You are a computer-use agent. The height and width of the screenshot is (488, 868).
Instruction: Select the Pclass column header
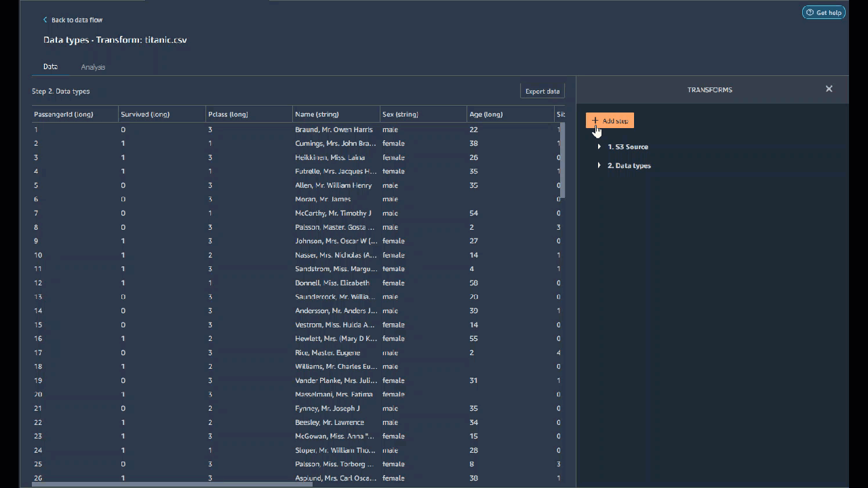coord(228,115)
